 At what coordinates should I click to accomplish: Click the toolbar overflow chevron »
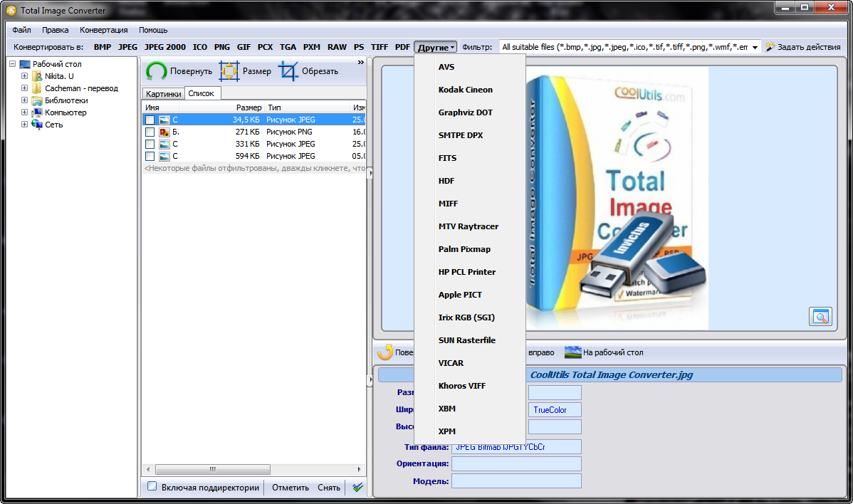point(361,63)
